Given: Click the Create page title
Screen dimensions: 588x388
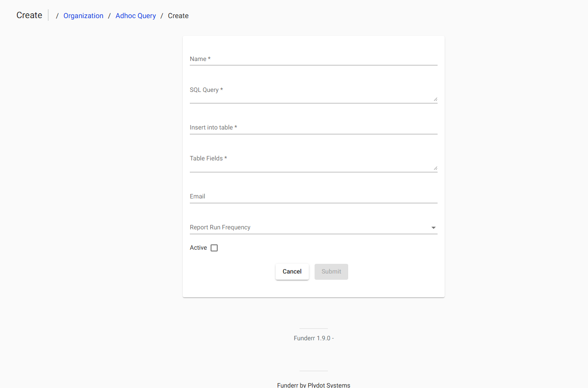Looking at the screenshot, I should pos(29,15).
